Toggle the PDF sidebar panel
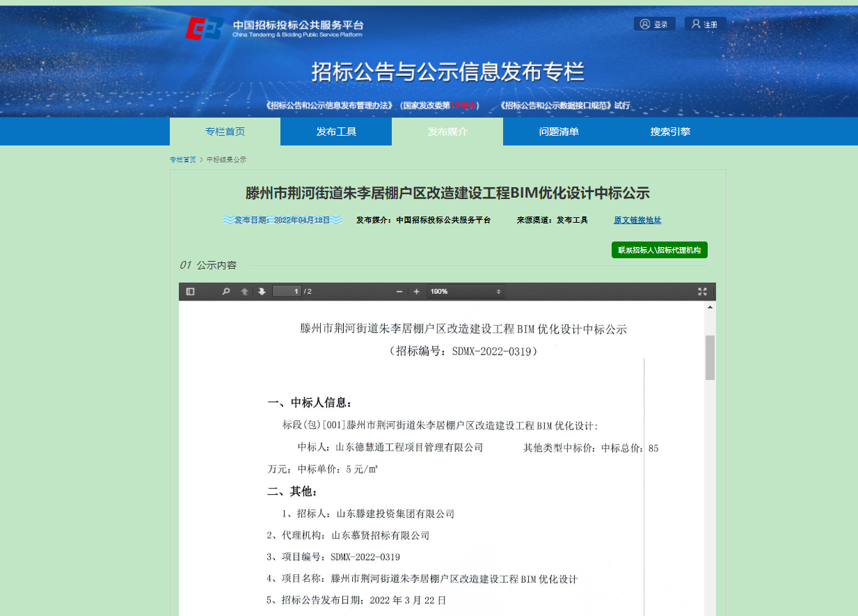 (190, 291)
